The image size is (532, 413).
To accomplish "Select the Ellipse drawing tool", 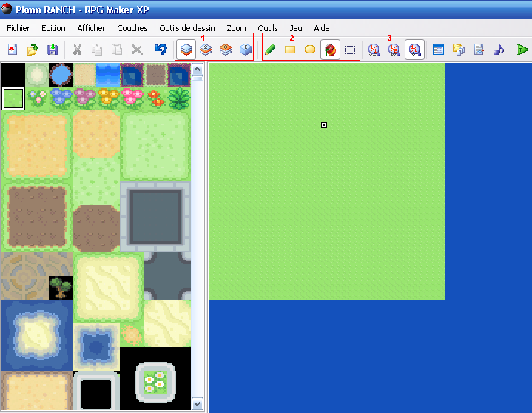I will (310, 50).
